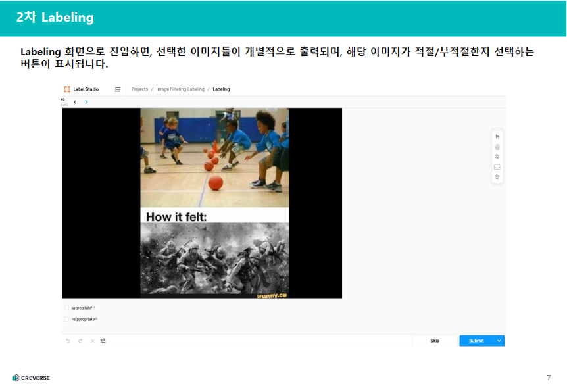Click the page number 7
The image size is (567, 392).
pos(549,378)
